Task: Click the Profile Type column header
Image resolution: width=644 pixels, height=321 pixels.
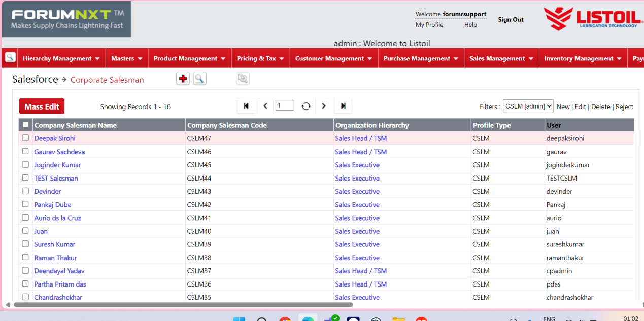Action: point(507,125)
